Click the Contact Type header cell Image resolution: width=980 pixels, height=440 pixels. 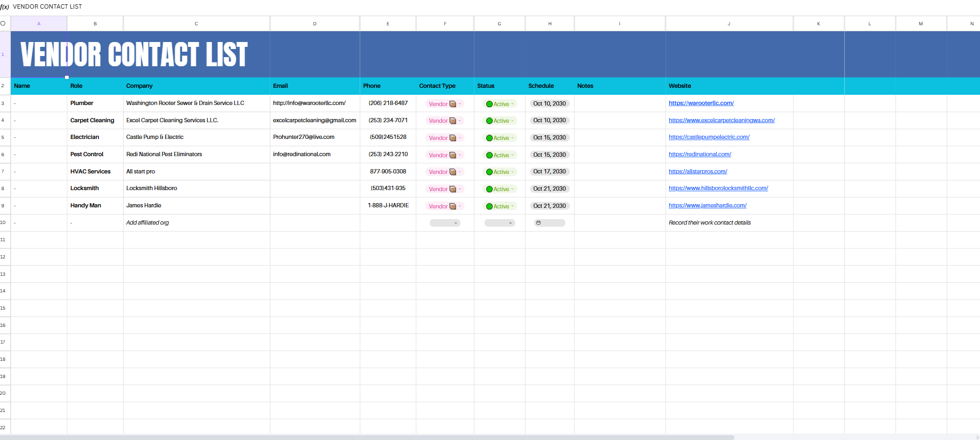coord(445,86)
